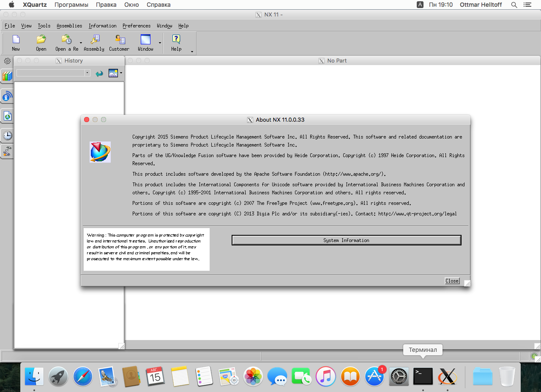Click the NX logo in About dialog
This screenshot has width=541, height=392.
(x=100, y=152)
